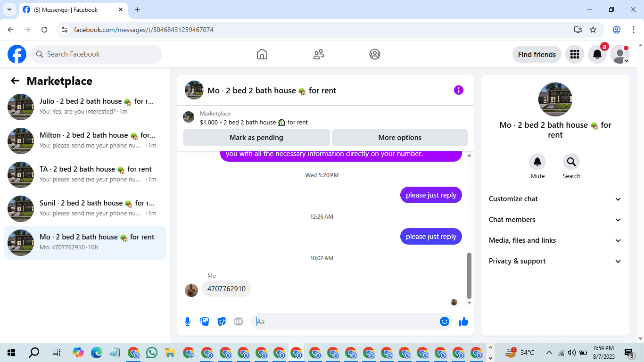
Task: Open the Facebook menu grid icon
Action: pos(574,54)
